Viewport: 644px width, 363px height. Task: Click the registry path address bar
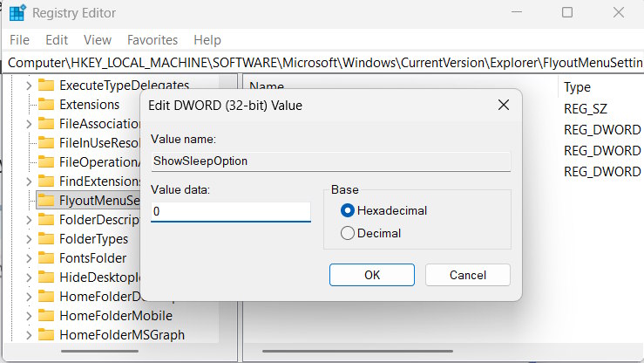322,63
